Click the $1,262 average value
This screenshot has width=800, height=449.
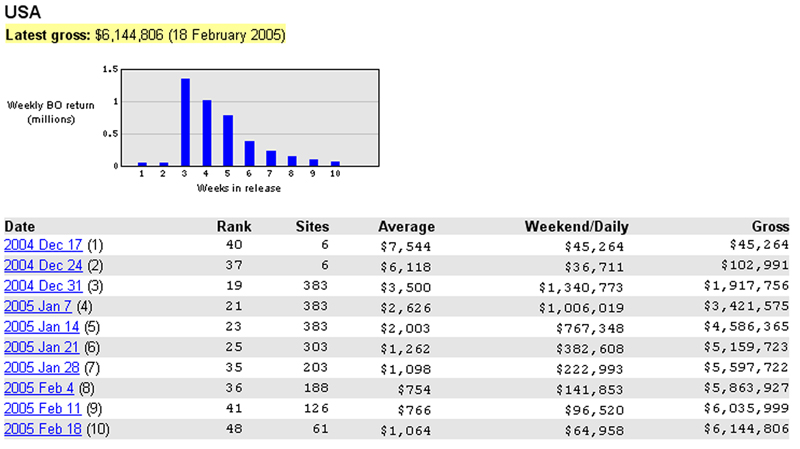click(x=406, y=349)
